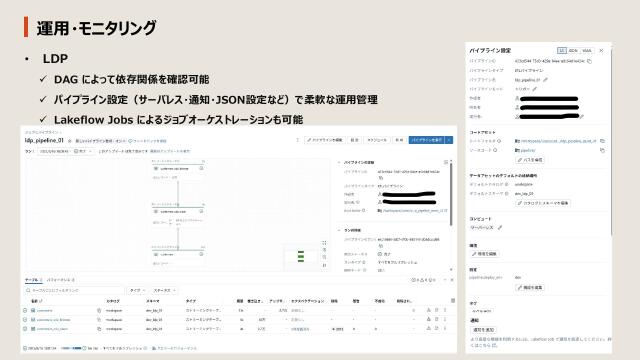Switch to the Performance tab
The height and width of the screenshot is (360, 640).
tap(60, 280)
